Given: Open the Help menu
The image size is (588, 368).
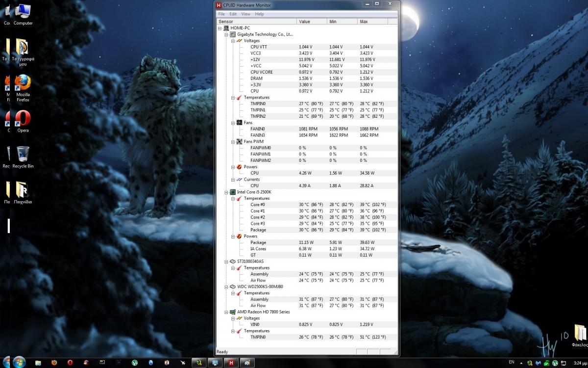Looking at the screenshot, I should tap(260, 14).
